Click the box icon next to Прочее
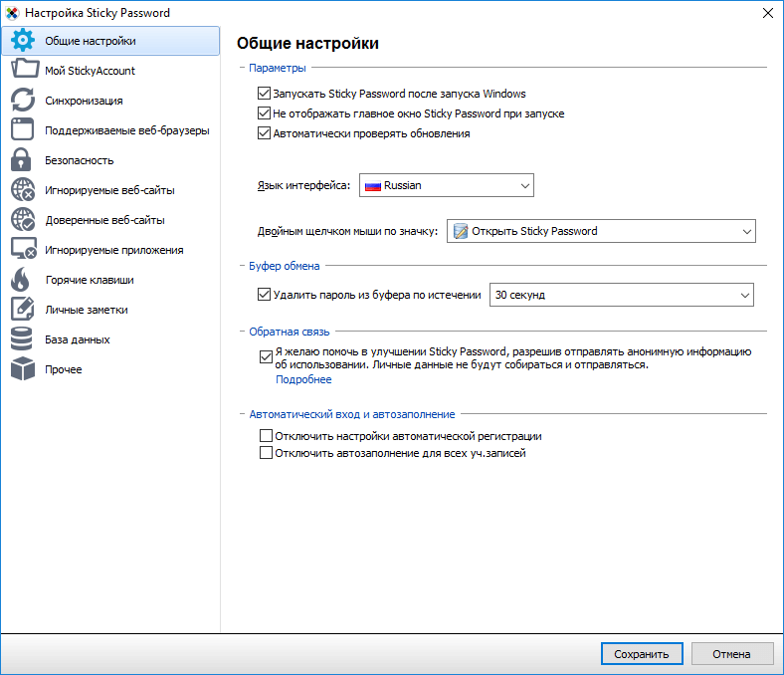Viewport: 784px width, 675px height. [x=23, y=369]
